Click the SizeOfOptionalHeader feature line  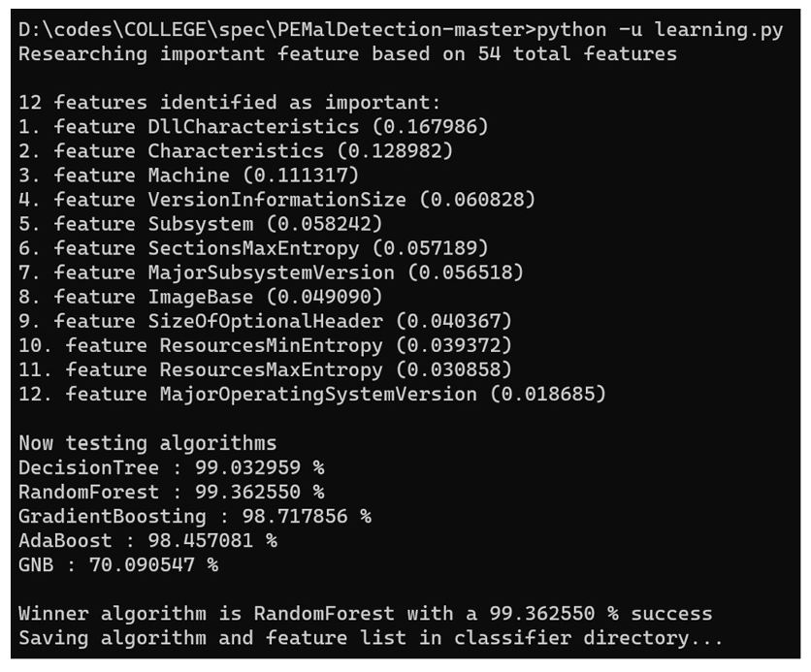[266, 321]
